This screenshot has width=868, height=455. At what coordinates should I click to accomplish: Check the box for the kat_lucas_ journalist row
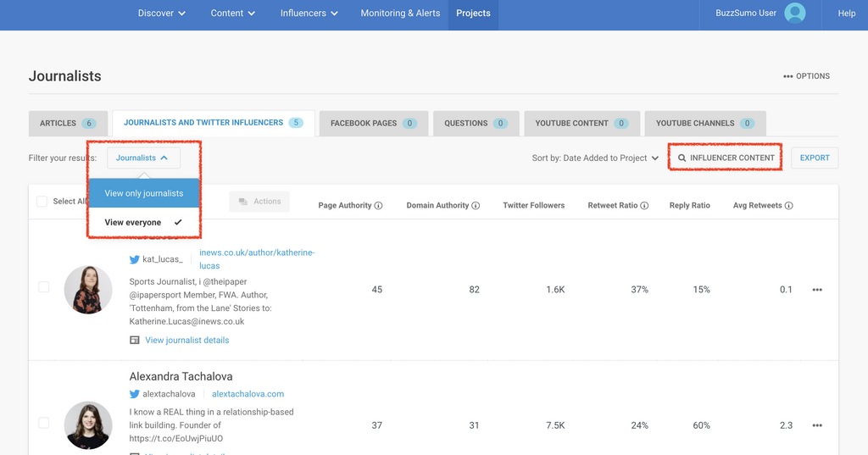click(x=44, y=287)
